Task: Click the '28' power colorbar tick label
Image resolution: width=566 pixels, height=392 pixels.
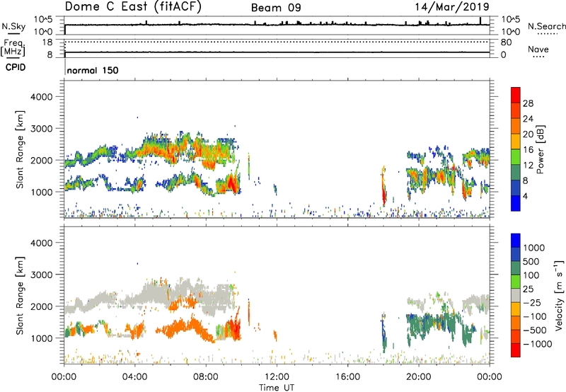Action: click(528, 103)
